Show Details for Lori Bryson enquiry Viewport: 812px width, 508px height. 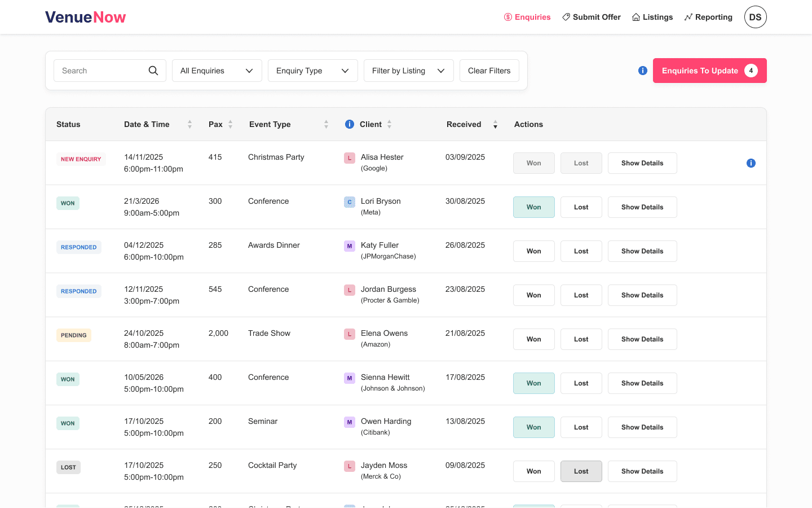[642, 207]
